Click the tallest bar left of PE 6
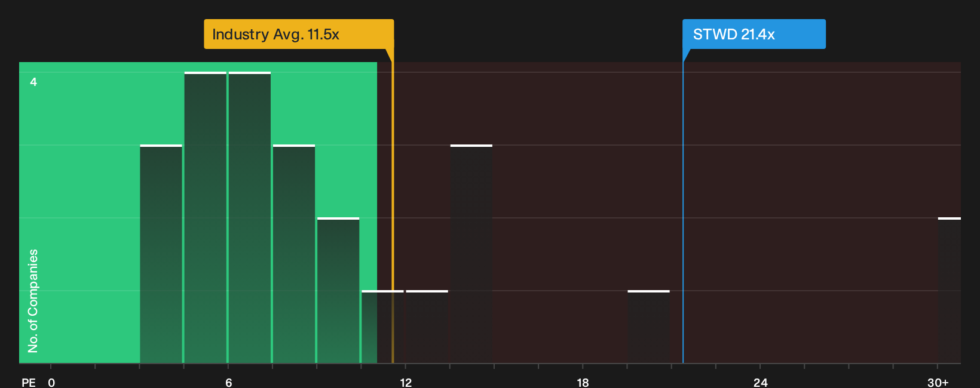 pos(206,217)
